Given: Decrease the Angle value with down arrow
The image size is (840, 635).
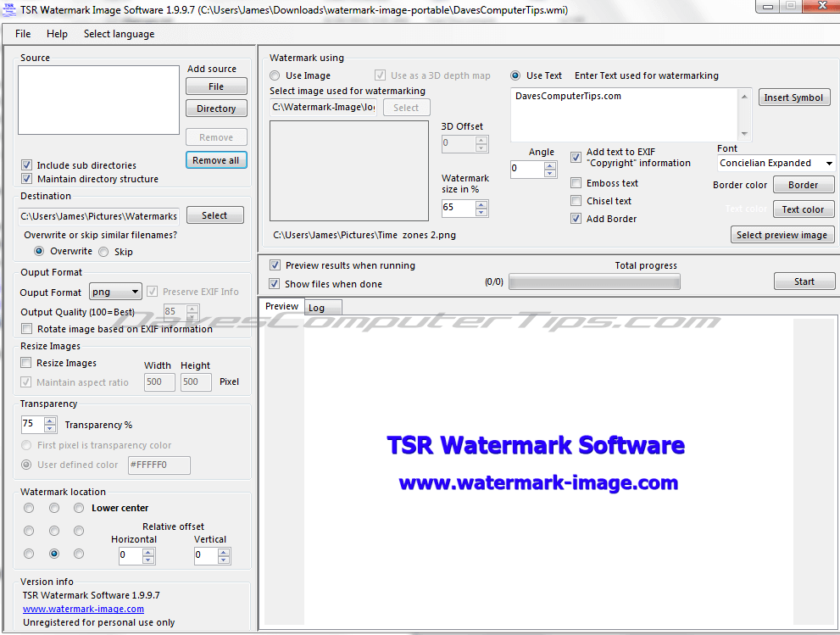Looking at the screenshot, I should 549,173.
